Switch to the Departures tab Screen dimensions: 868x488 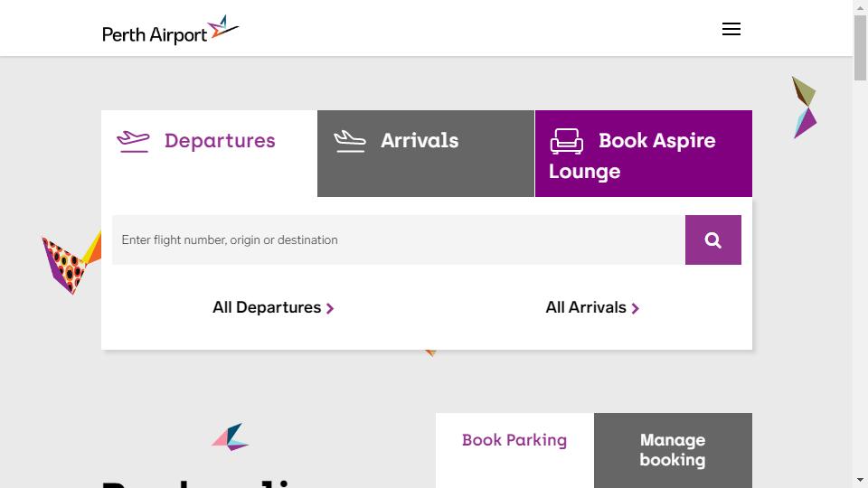tap(209, 154)
